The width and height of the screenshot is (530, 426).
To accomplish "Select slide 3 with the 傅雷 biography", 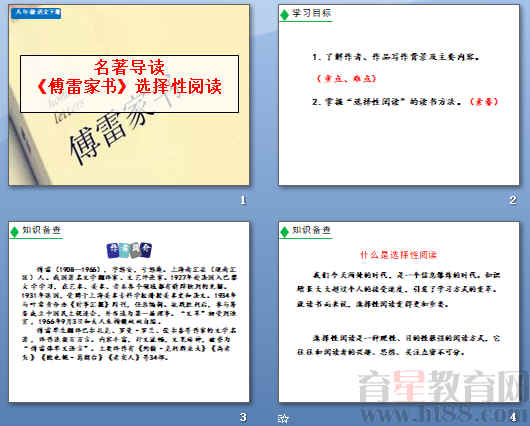I will click(x=129, y=312).
